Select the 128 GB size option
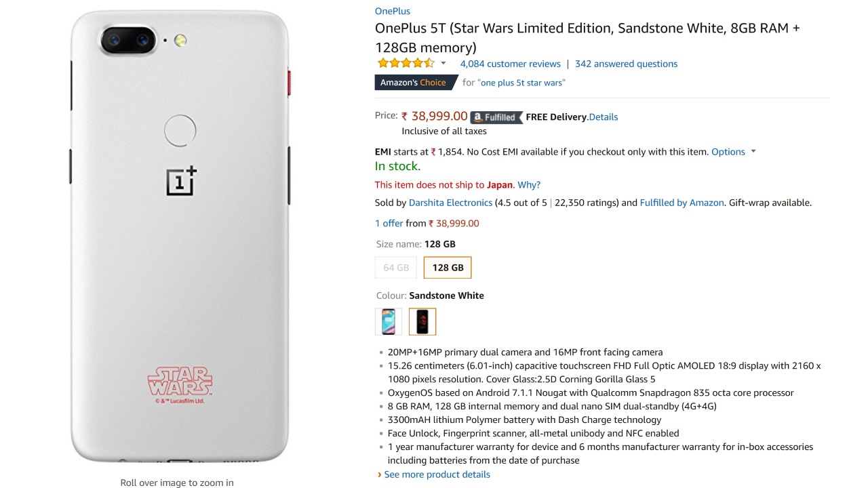 [448, 268]
